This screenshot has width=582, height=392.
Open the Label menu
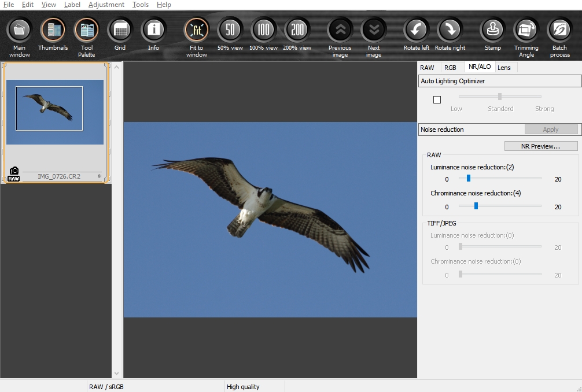(72, 5)
